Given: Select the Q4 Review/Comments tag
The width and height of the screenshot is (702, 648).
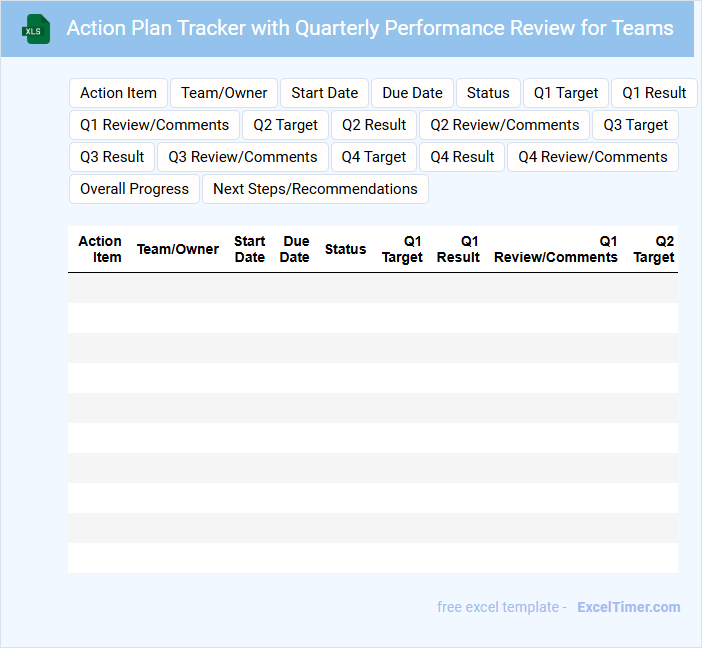Looking at the screenshot, I should pyautogui.click(x=593, y=157).
